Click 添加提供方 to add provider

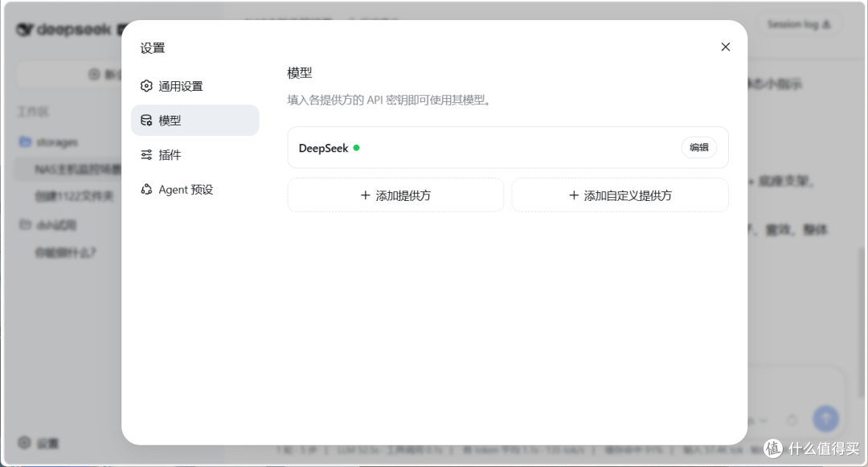[x=395, y=195]
